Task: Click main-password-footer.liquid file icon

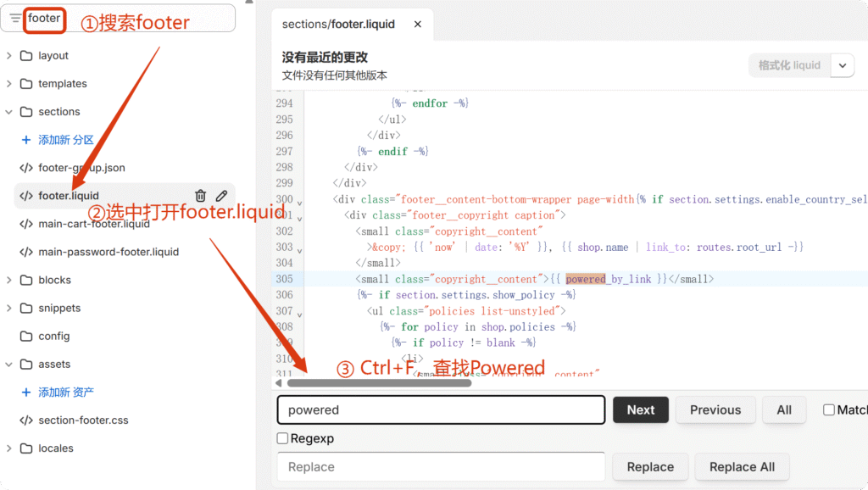Action: tap(25, 252)
